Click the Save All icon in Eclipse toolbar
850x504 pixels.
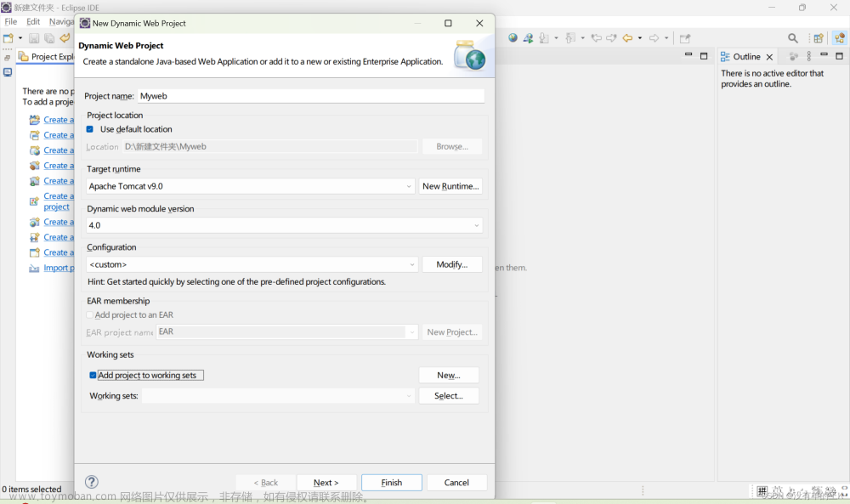49,38
